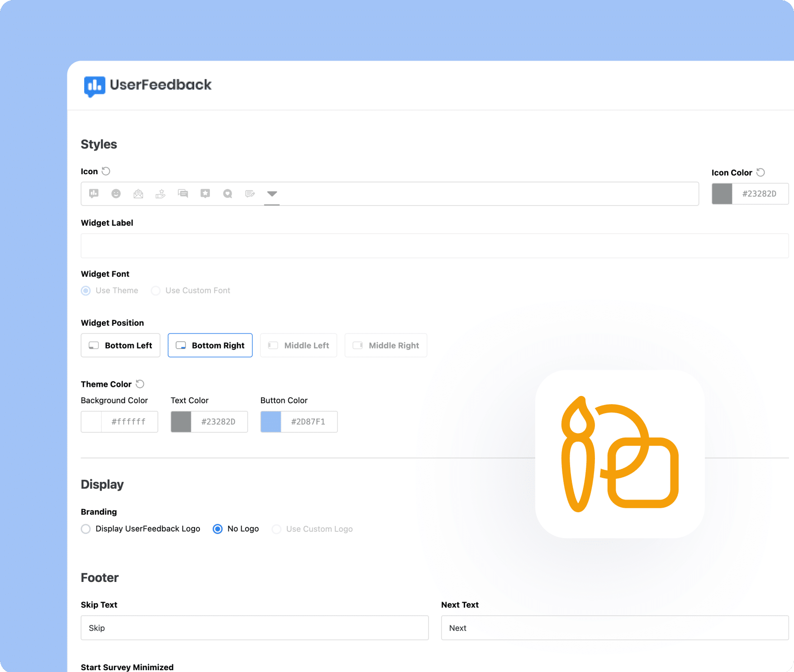
Task: Click the Text Color #23282D hex field
Action: (219, 422)
